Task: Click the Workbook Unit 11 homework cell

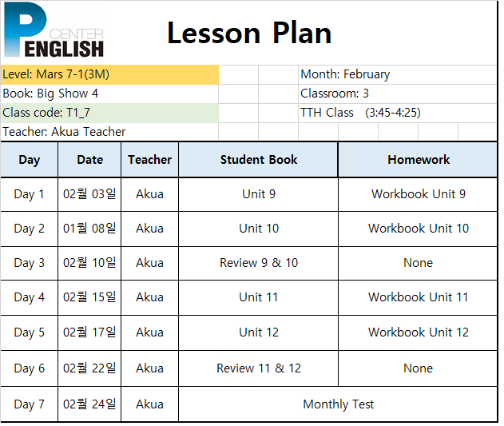Action: [418, 297]
